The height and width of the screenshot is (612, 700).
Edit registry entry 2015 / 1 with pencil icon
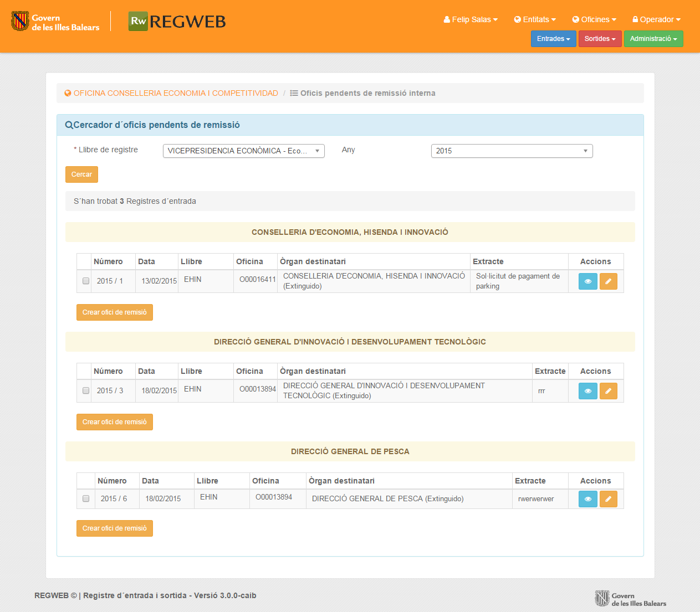point(608,281)
